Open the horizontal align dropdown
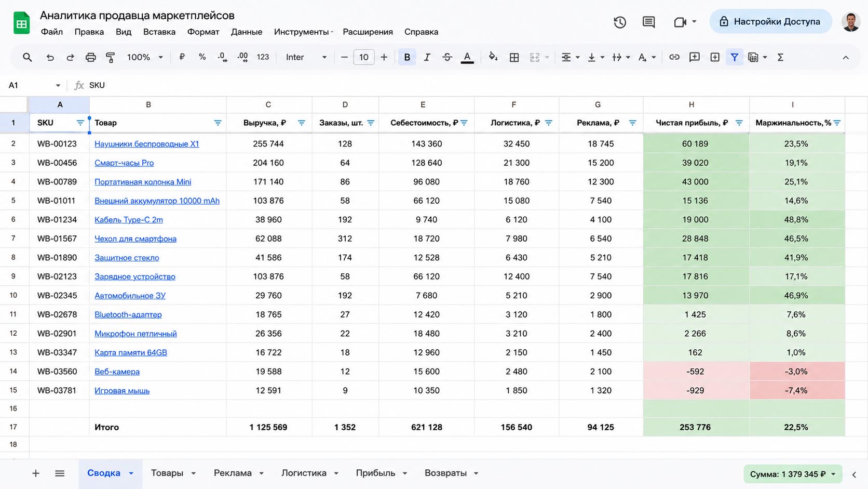The height and width of the screenshot is (489, 868). pos(570,57)
